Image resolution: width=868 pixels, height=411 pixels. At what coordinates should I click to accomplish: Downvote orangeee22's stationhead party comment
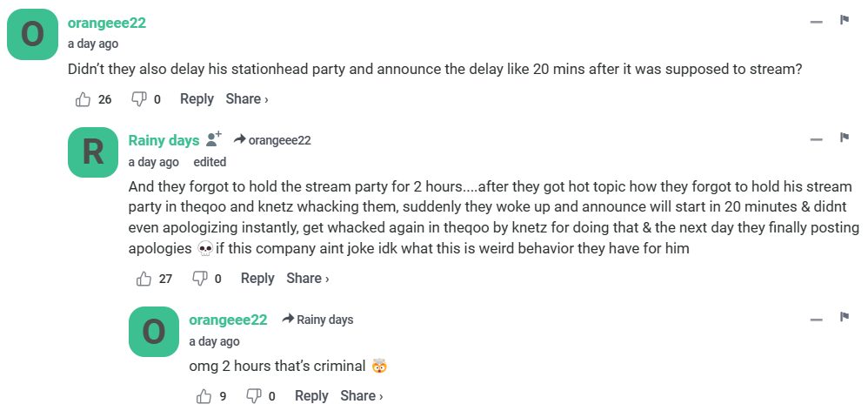coord(138,99)
